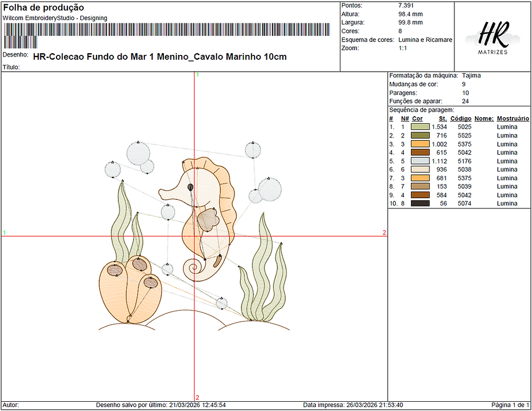This screenshot has width=532, height=411.
Task: Click 'Wilcom EmbroideryStudio - Designing' subtitle
Action: 55,18
